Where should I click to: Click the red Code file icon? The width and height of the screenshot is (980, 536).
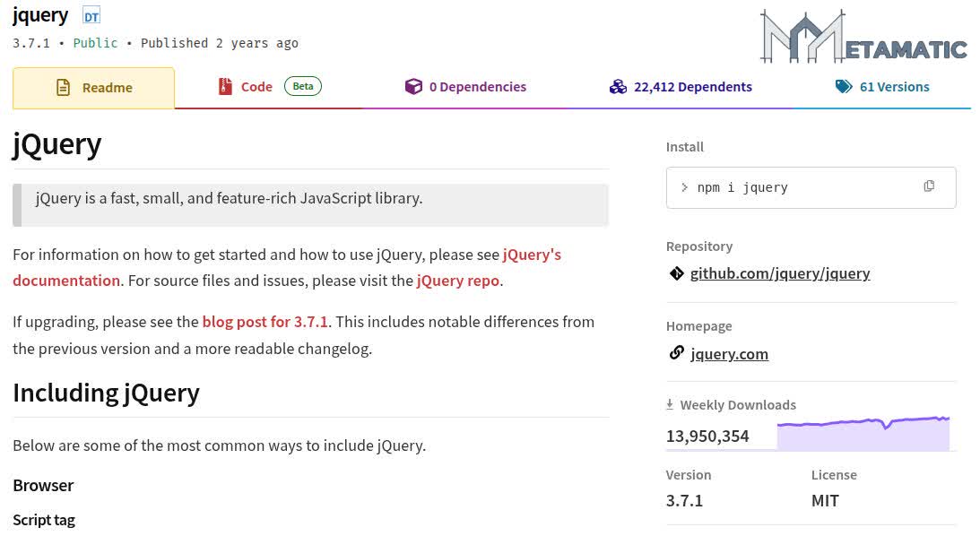(224, 86)
